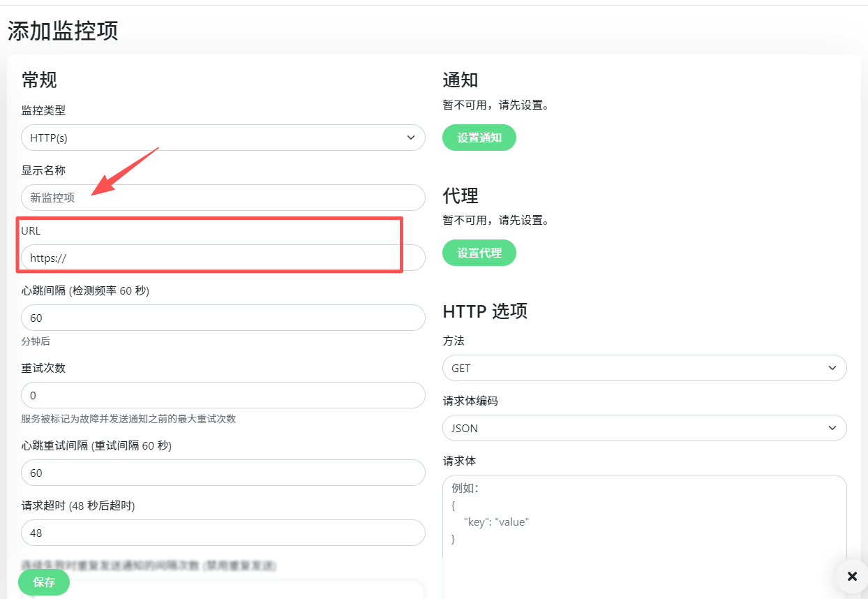Viewport: 868px width, 599px height.
Task: Expand the 方法 GET dropdown
Action: click(644, 368)
